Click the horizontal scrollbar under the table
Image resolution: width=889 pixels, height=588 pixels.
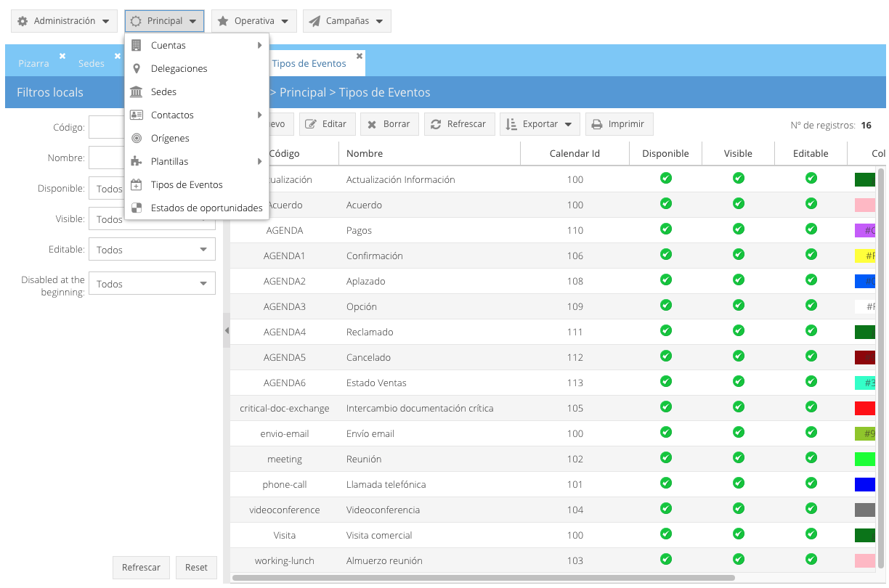click(x=483, y=578)
